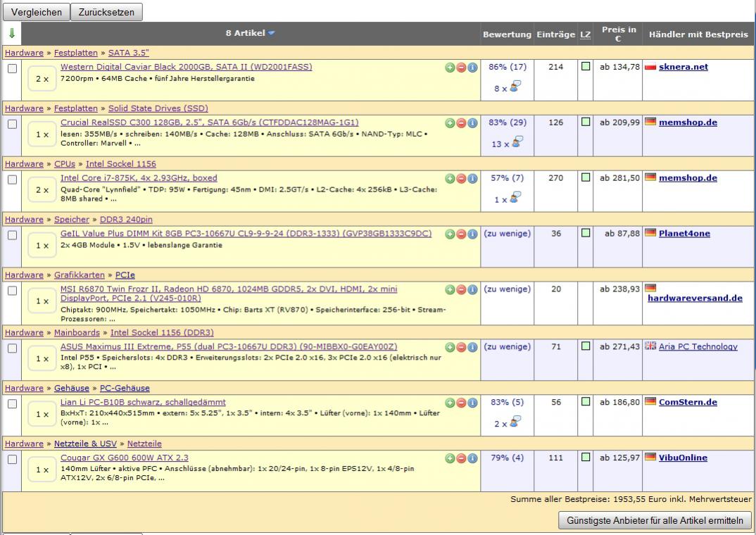
Task: Tick checkbox for Cougar GX G600
Action: 12,460
